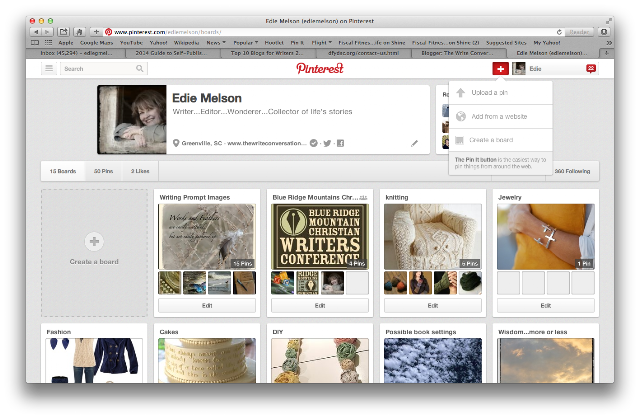View the Following list
Image resolution: width=640 pixels, height=419 pixels.
pos(572,171)
